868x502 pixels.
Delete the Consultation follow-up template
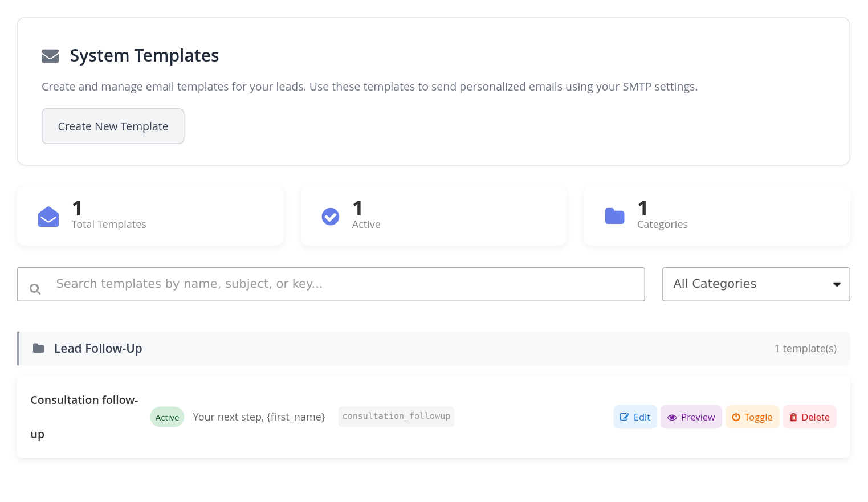(x=809, y=417)
